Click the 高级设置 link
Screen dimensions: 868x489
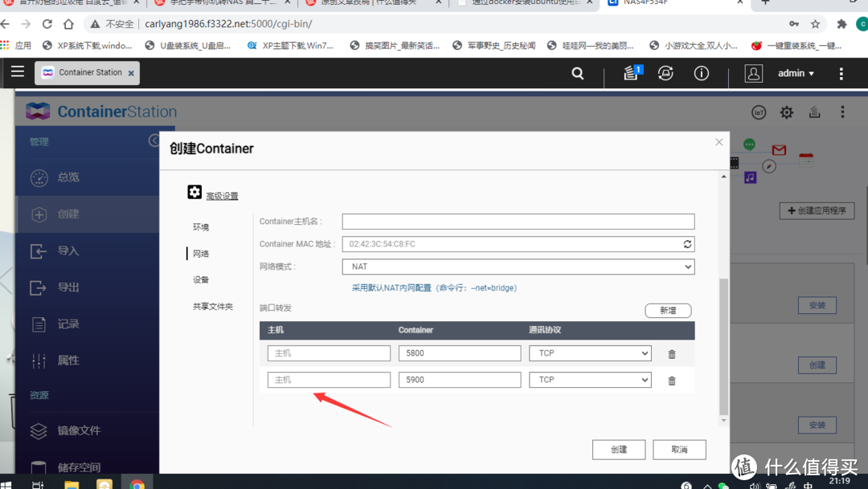tap(222, 196)
